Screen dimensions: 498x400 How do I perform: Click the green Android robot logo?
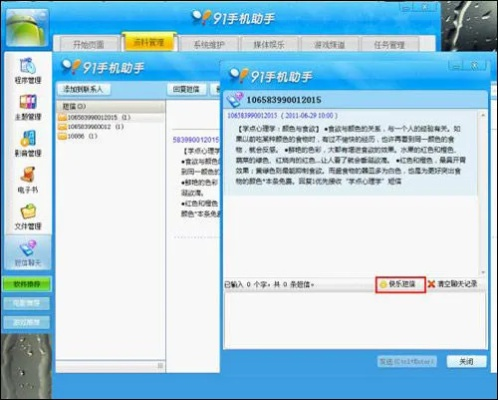[x=27, y=28]
